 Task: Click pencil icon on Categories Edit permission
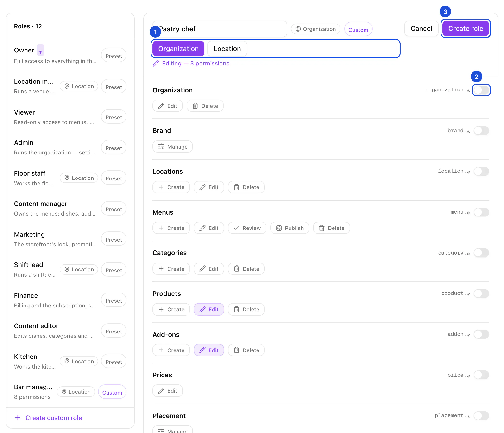202,269
